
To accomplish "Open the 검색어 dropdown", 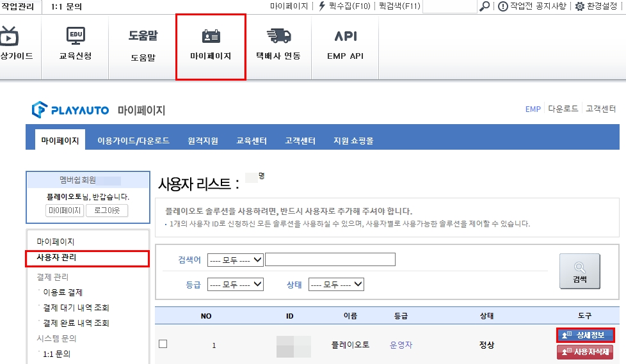I will [x=235, y=260].
